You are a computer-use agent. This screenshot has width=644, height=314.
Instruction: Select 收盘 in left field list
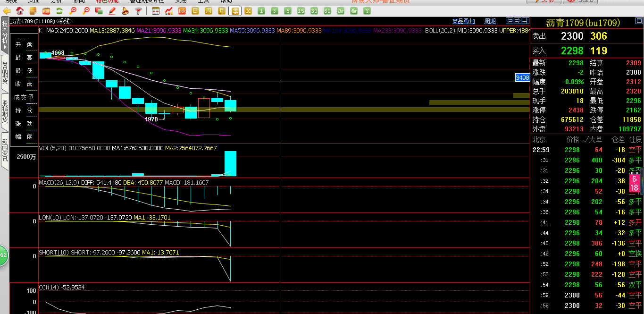coord(24,84)
